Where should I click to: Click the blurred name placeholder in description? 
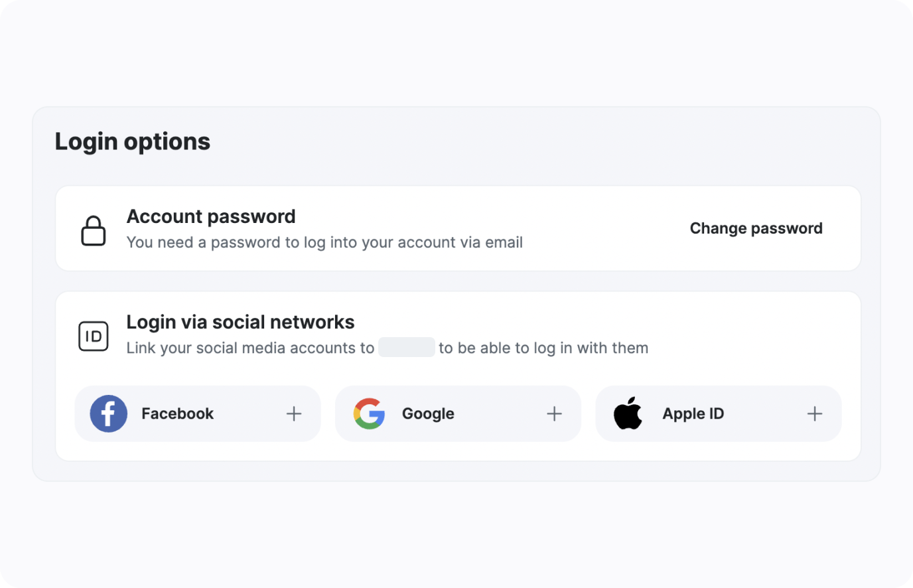(x=406, y=348)
